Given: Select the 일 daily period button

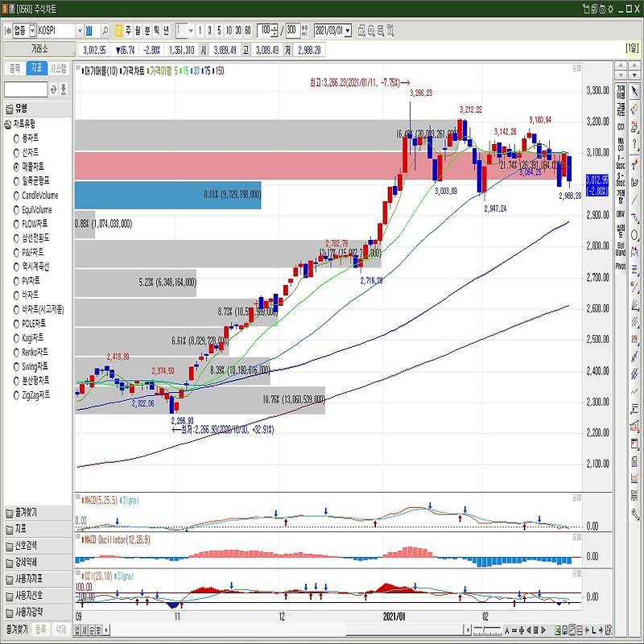Looking at the screenshot, I should click(x=118, y=30).
